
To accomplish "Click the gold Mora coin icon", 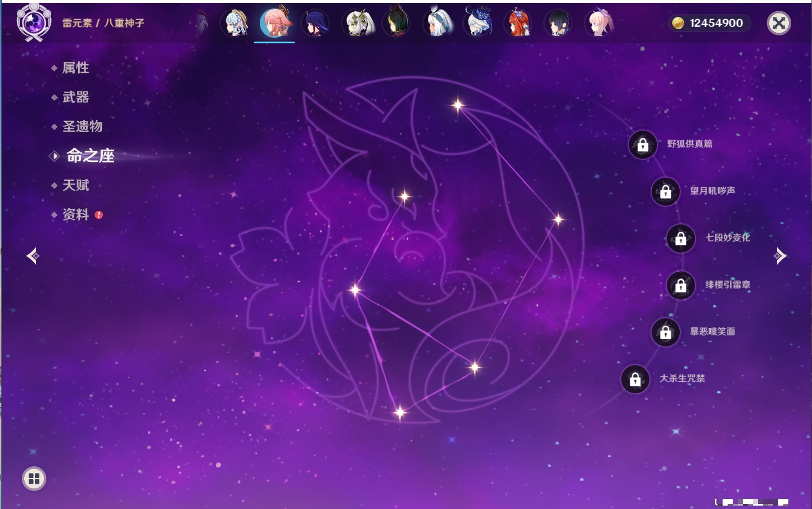I will point(678,23).
